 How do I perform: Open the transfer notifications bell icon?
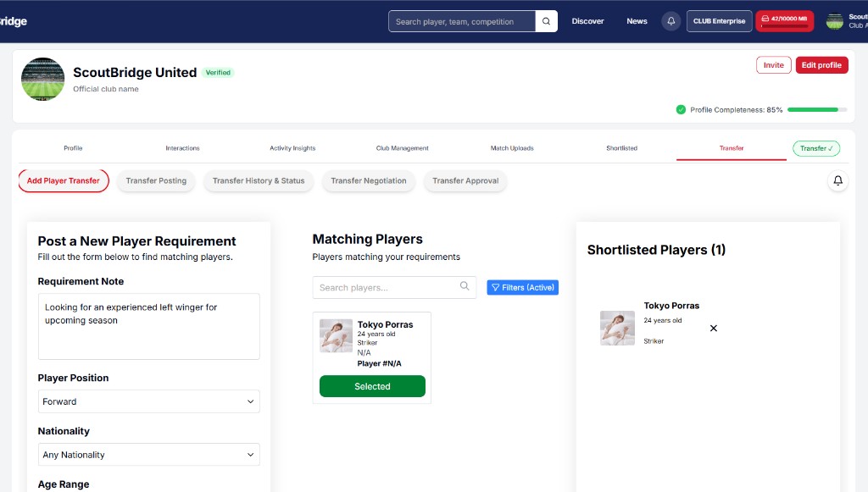click(x=838, y=180)
